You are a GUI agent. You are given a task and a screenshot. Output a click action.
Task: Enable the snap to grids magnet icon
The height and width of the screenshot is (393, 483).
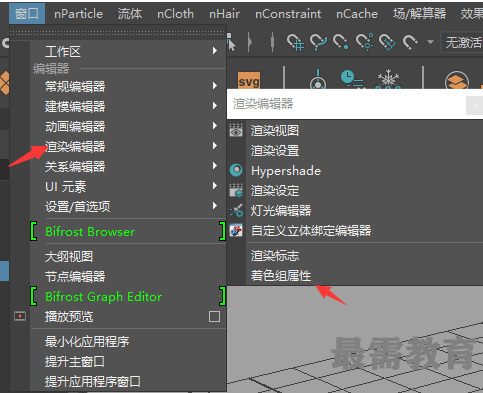(x=295, y=42)
